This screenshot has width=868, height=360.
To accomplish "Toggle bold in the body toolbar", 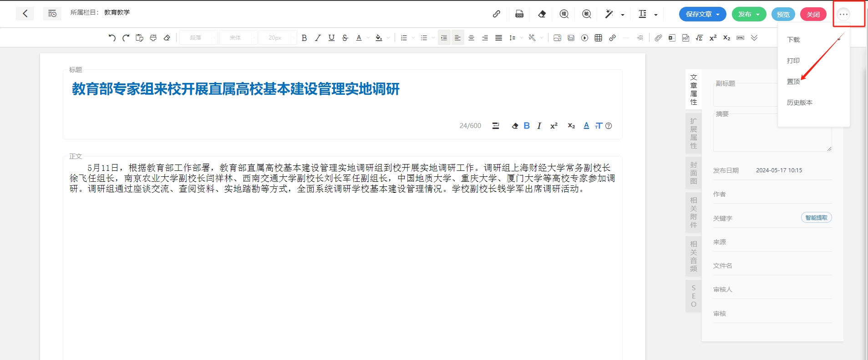I will point(304,38).
